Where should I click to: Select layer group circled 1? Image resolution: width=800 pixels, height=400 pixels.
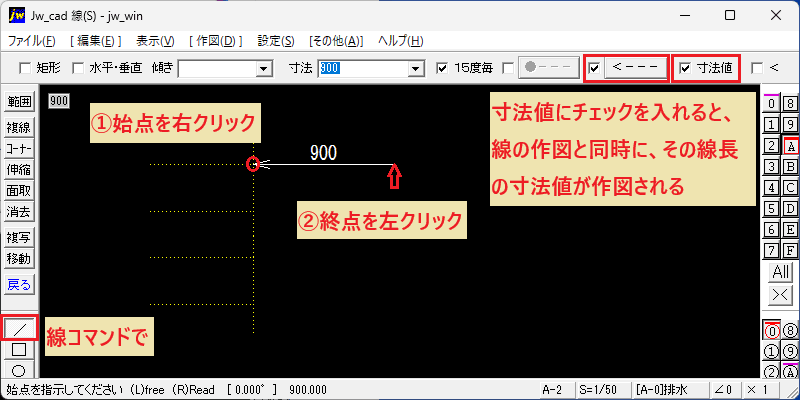[x=772, y=352]
